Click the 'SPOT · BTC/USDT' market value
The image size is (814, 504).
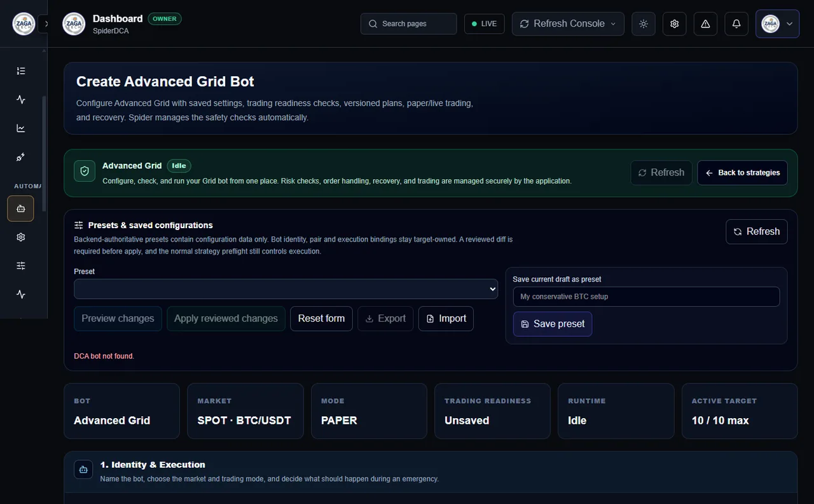pyautogui.click(x=244, y=420)
